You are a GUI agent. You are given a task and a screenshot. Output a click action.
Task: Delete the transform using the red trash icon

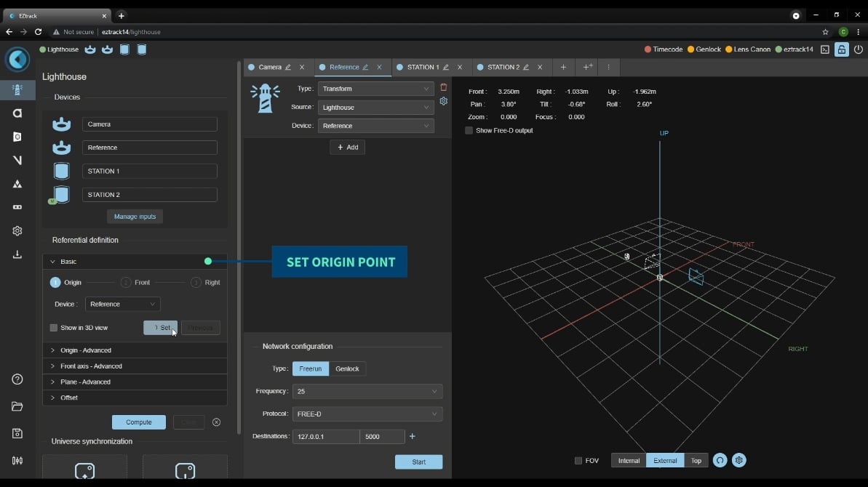click(x=444, y=88)
